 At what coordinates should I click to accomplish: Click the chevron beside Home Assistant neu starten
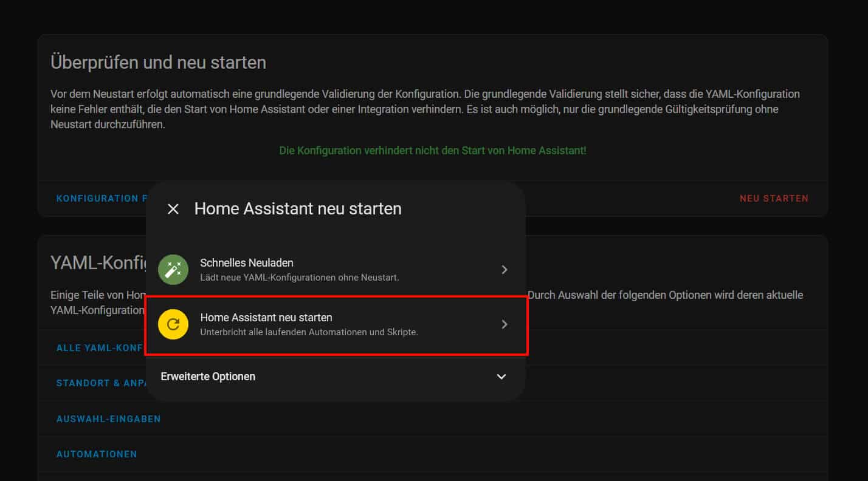pyautogui.click(x=504, y=324)
